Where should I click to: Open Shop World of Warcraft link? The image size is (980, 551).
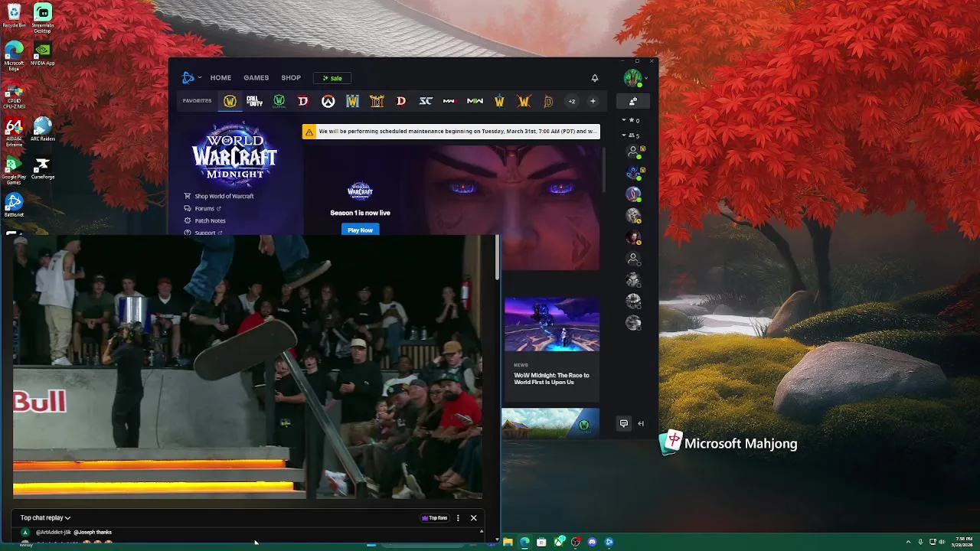(x=219, y=196)
